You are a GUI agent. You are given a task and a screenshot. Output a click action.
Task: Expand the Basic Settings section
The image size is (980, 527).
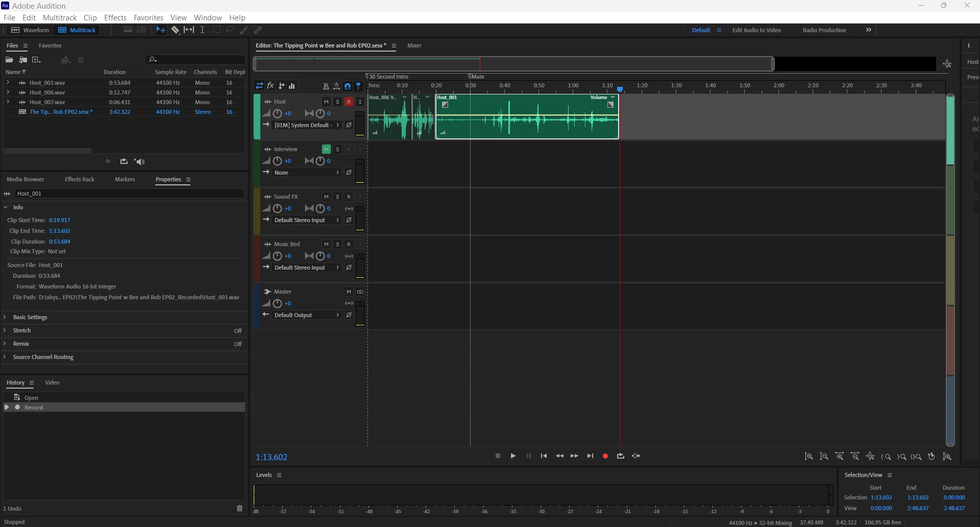5,317
